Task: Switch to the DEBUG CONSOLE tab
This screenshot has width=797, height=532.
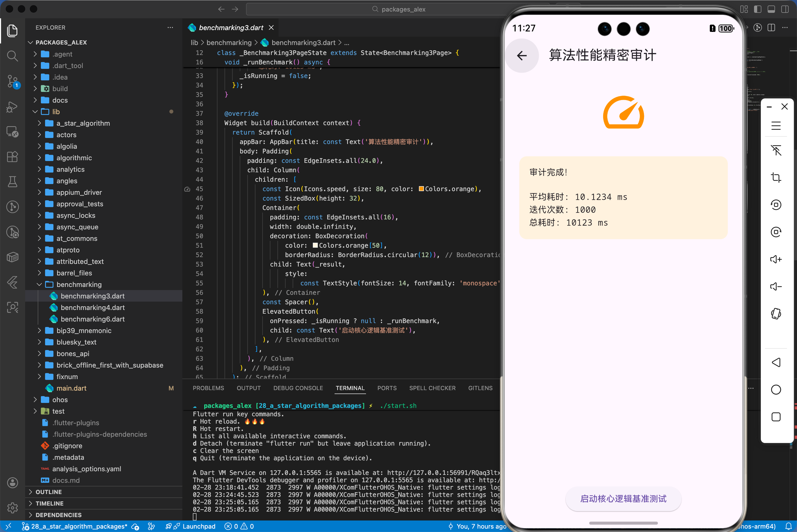Action: click(298, 388)
